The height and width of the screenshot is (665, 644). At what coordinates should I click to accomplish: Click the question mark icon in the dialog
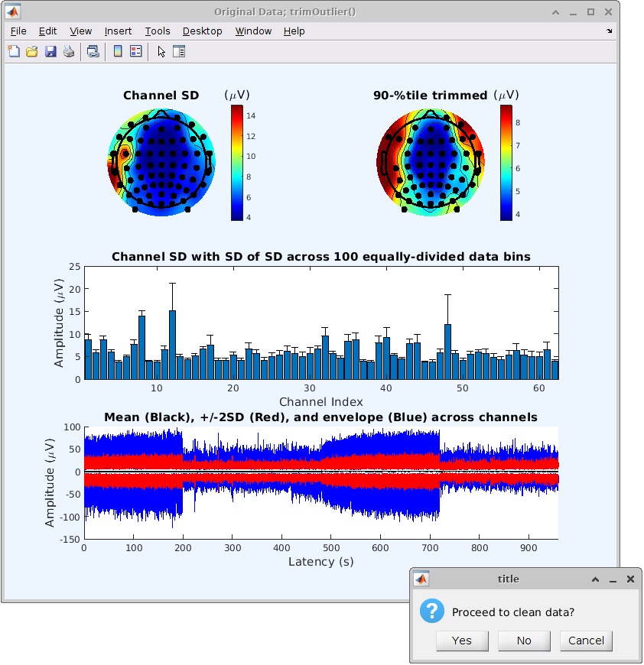433,611
